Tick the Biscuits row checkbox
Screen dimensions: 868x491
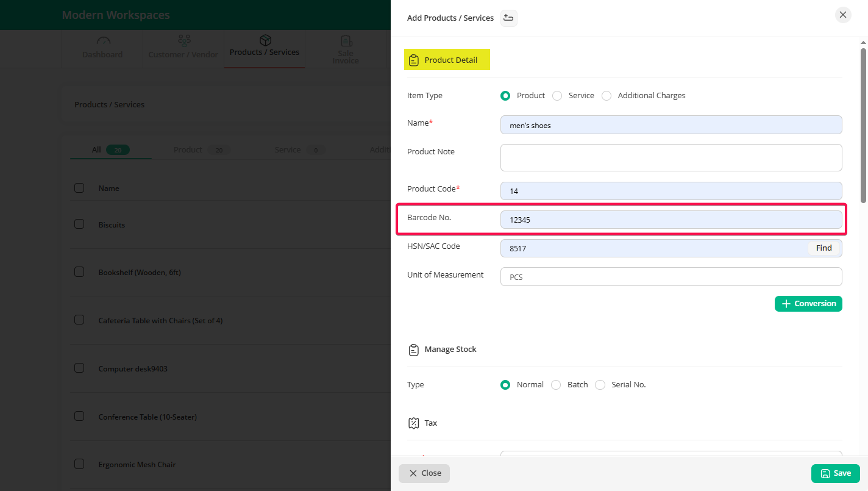pos(79,224)
